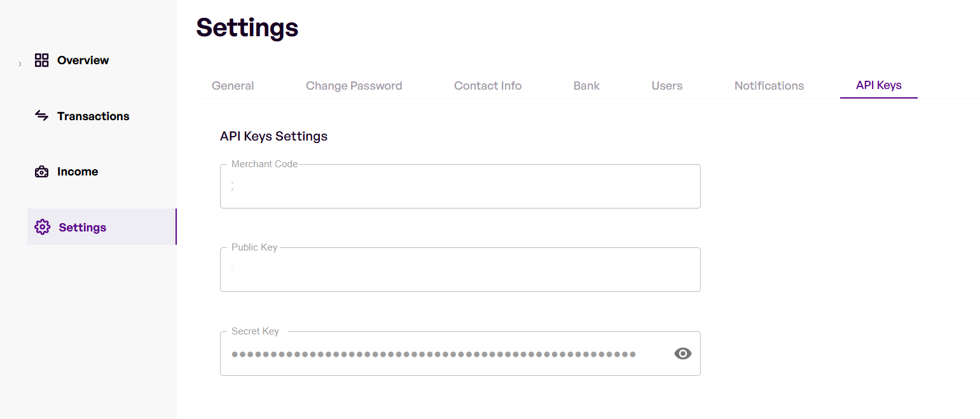Navigate to Transactions via sidebar label
Image resolution: width=980 pixels, height=419 pixels.
[93, 116]
